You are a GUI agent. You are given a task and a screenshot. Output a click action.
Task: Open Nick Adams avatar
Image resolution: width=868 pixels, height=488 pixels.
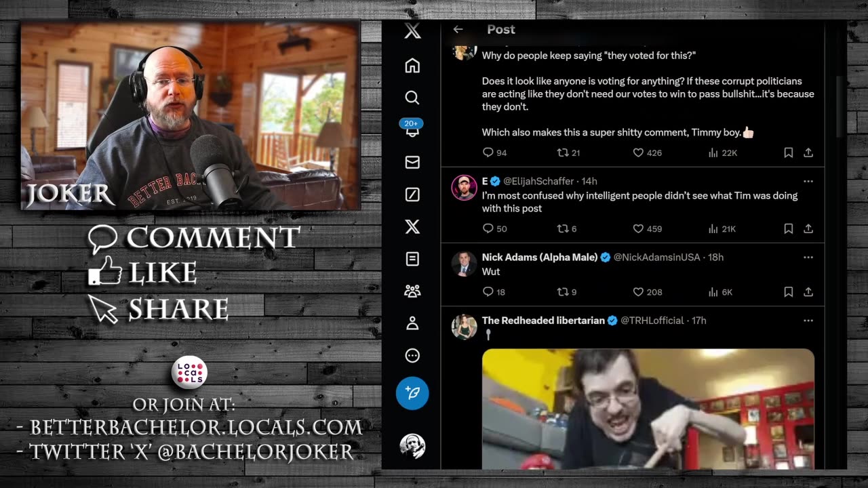[x=465, y=264]
